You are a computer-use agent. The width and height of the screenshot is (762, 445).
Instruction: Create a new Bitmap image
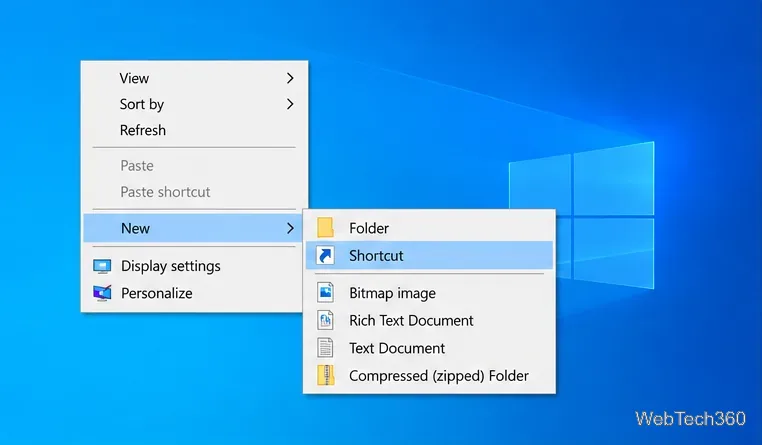pyautogui.click(x=430, y=293)
